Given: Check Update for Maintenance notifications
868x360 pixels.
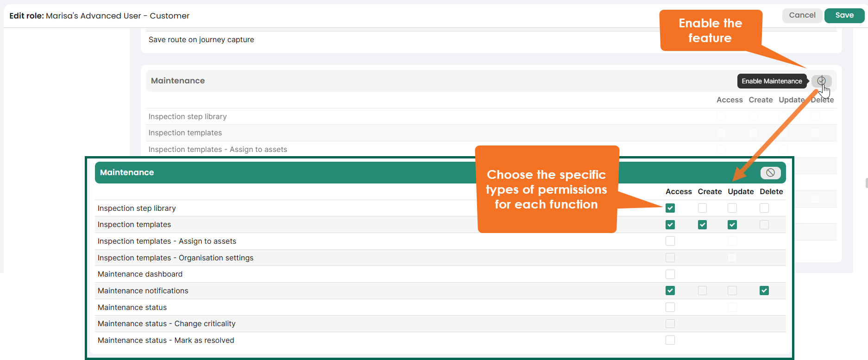Looking at the screenshot, I should point(732,291).
